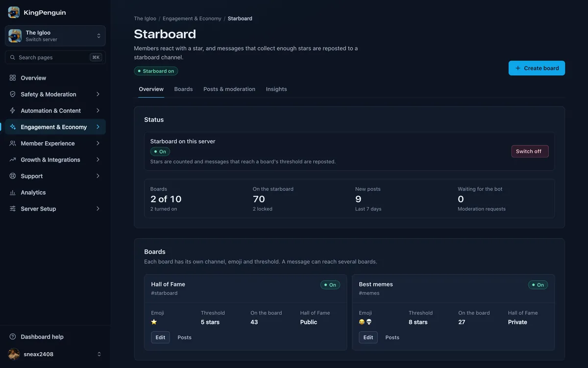
Task: Open Overview in the sidebar
Action: click(x=55, y=78)
